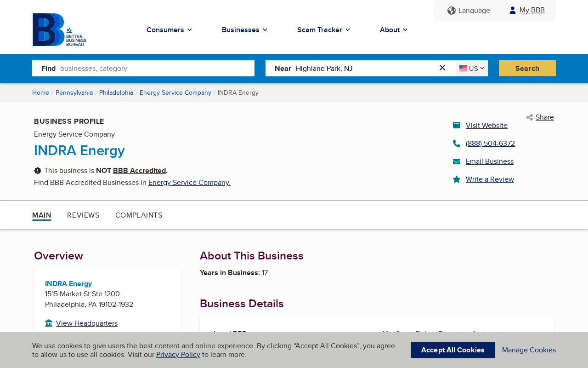Click the View Headquarters link
This screenshot has height=368, width=588.
pyautogui.click(x=87, y=323)
